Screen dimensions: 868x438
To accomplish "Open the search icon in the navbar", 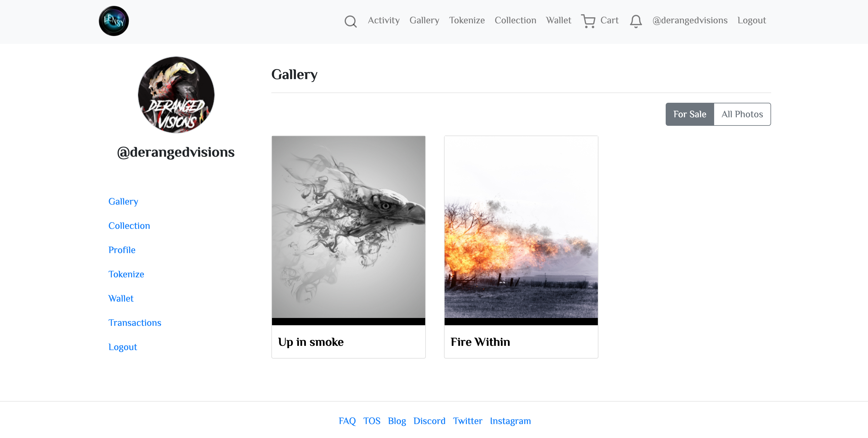I will point(350,21).
